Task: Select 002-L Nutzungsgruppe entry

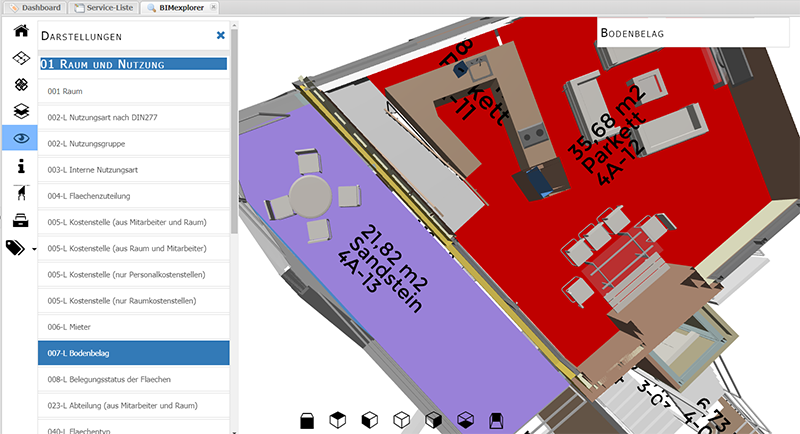Action: pos(134,144)
